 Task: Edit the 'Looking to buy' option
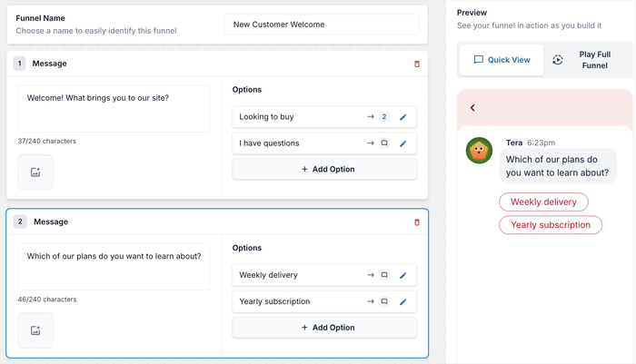403,117
